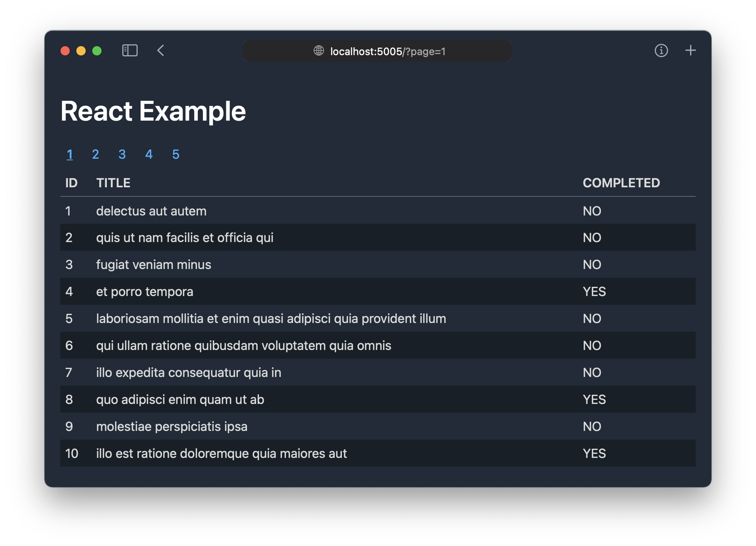Select 'quis ut nam facilis et officia qui'
Screen dimensions: 756x546
coord(185,238)
